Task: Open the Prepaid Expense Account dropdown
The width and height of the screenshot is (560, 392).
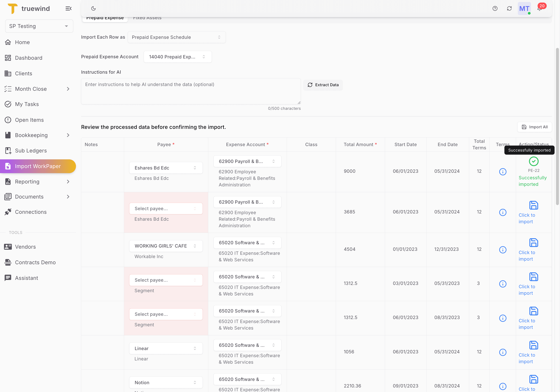Action: 178,56
